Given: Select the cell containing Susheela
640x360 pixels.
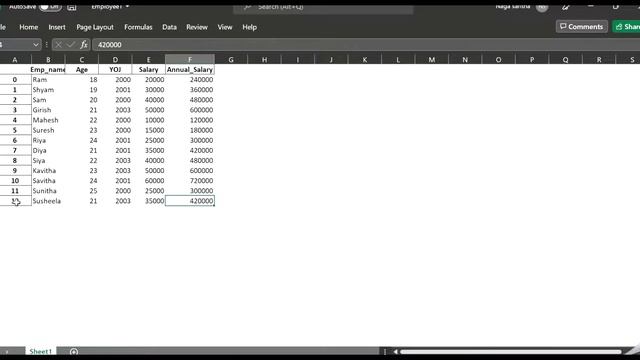Looking at the screenshot, I should [48, 201].
